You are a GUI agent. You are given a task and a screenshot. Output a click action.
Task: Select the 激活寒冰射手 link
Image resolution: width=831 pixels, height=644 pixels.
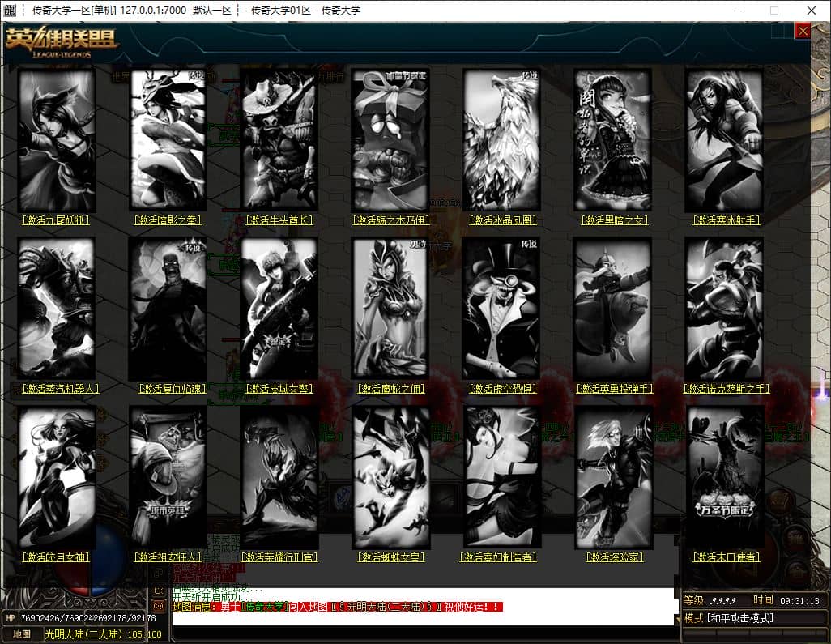[726, 220]
